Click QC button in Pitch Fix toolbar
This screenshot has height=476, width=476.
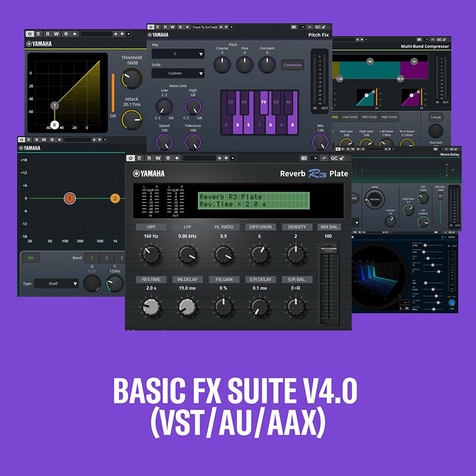point(317,27)
